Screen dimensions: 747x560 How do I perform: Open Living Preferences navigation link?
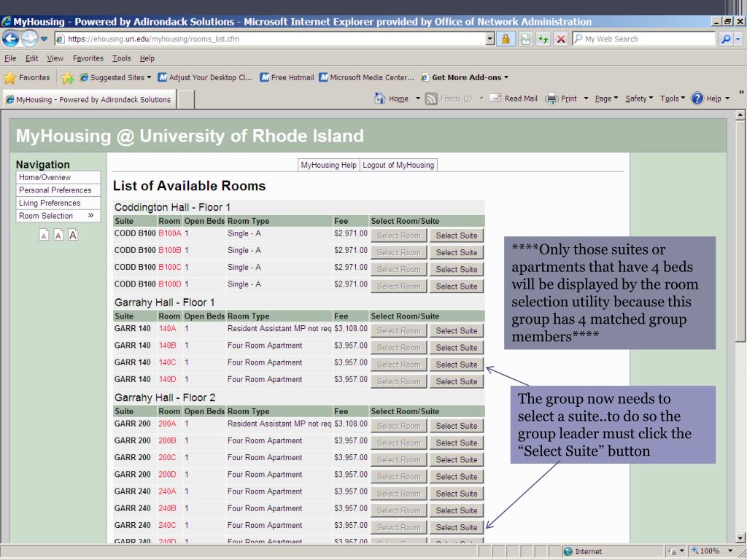coord(58,203)
